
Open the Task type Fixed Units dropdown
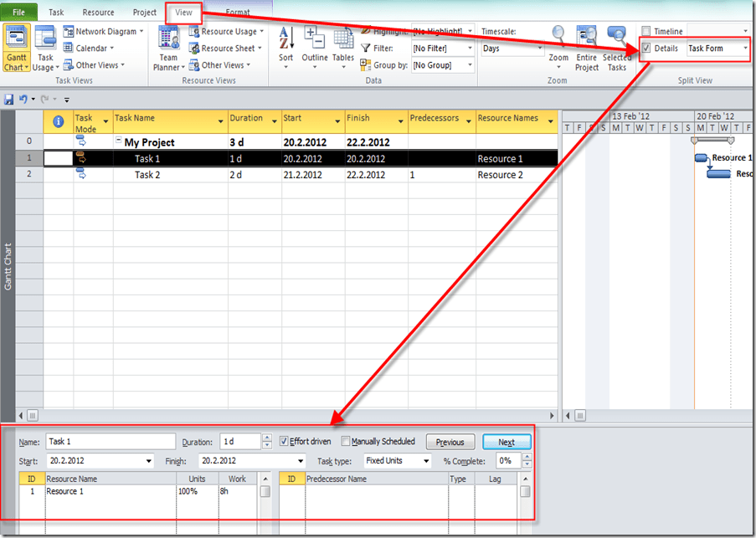click(x=426, y=461)
